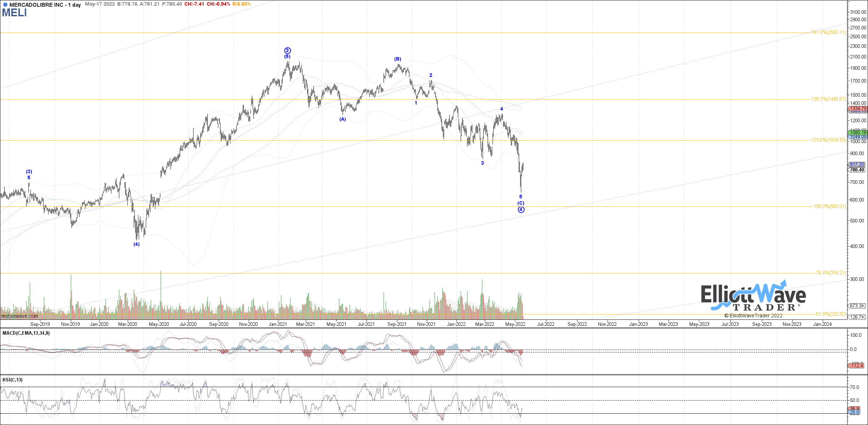Click the May-17 2022 date readout
The image size is (868, 425).
tap(100, 4)
